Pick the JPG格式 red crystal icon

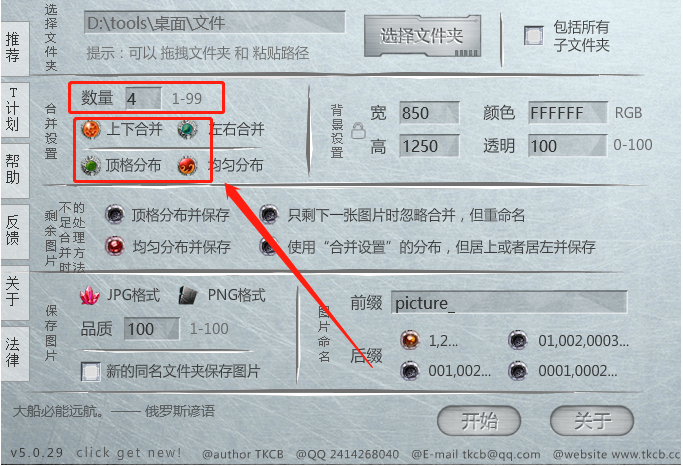tap(90, 296)
